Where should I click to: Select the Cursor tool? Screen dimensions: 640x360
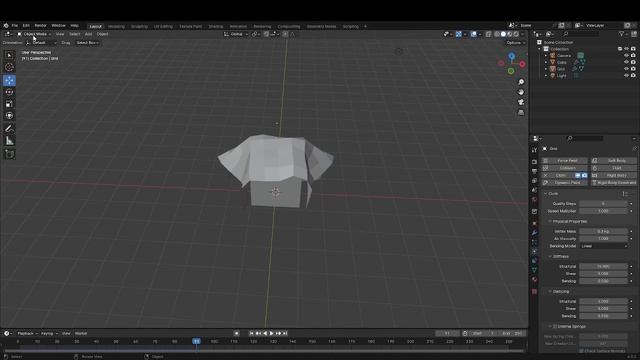coord(9,67)
